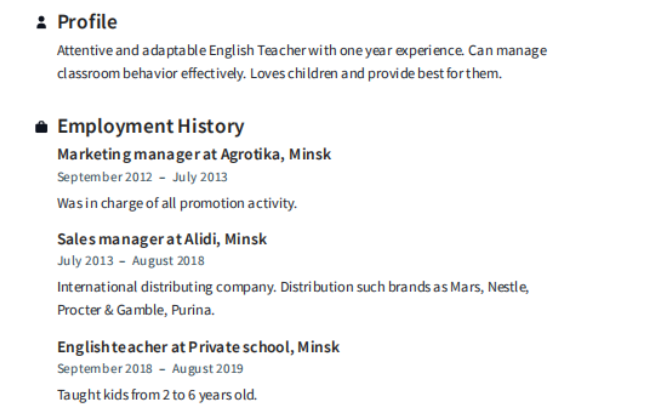
Task: Click the word 'Agrotika' in the job title
Action: [250, 154]
